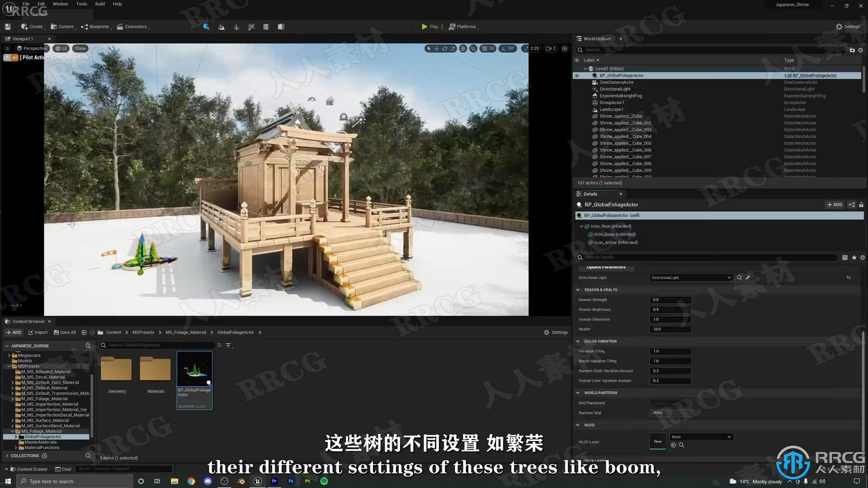Click Import in Content Browser
868x488 pixels.
[x=38, y=333]
